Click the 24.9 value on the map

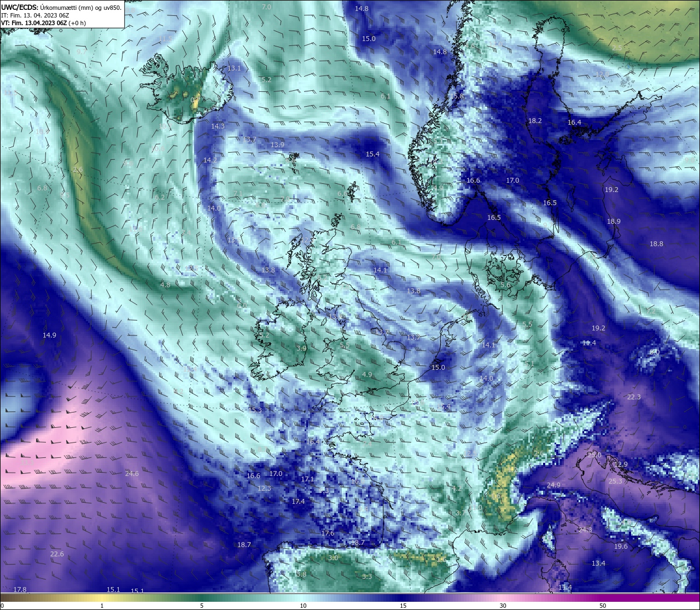point(553,485)
